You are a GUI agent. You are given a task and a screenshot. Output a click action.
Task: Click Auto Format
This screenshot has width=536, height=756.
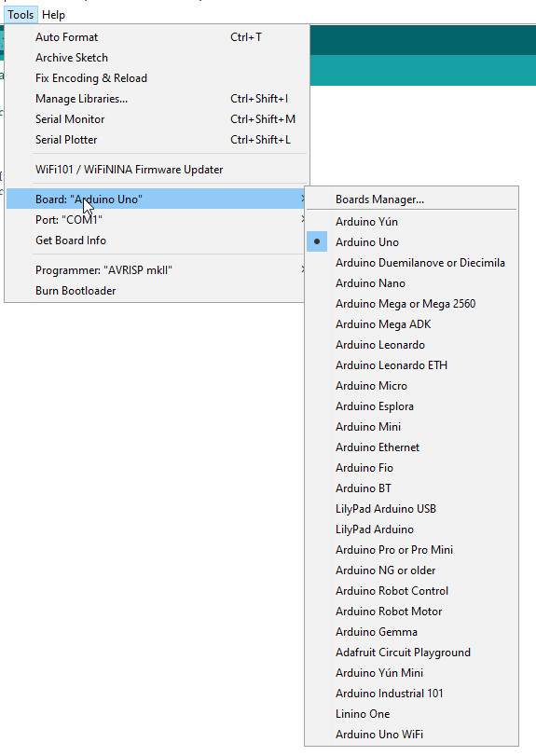(x=157, y=37)
